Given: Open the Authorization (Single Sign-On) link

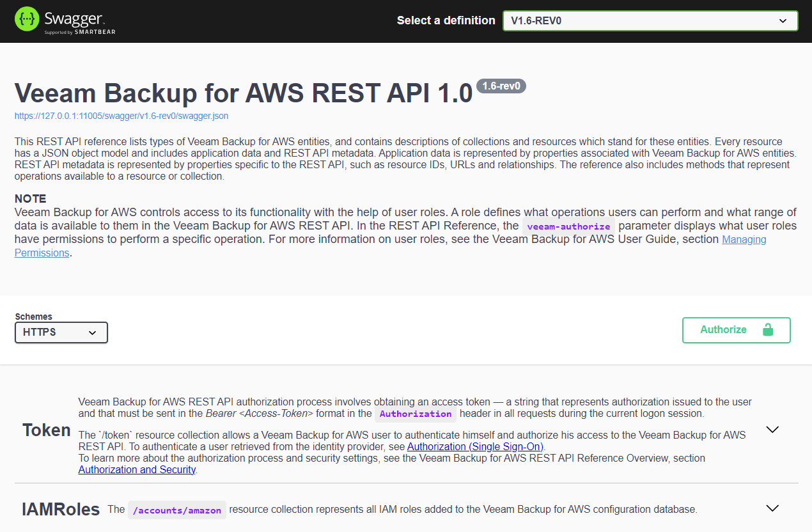Looking at the screenshot, I should coord(475,446).
